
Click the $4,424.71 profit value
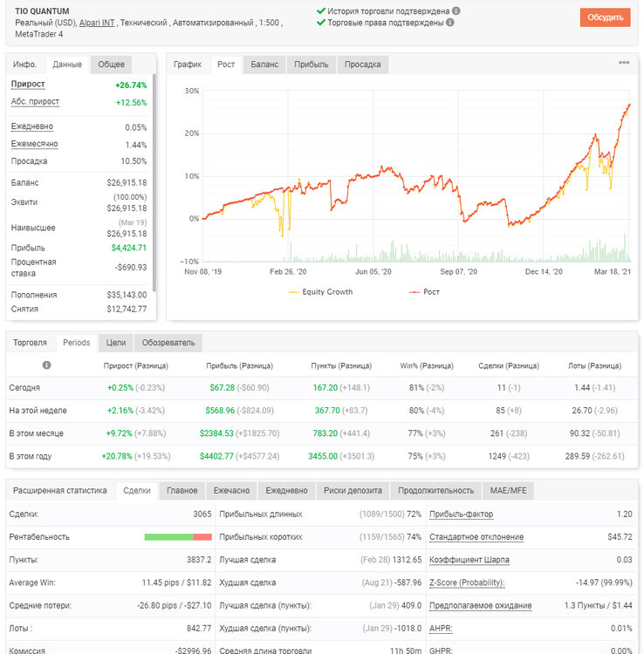click(129, 249)
